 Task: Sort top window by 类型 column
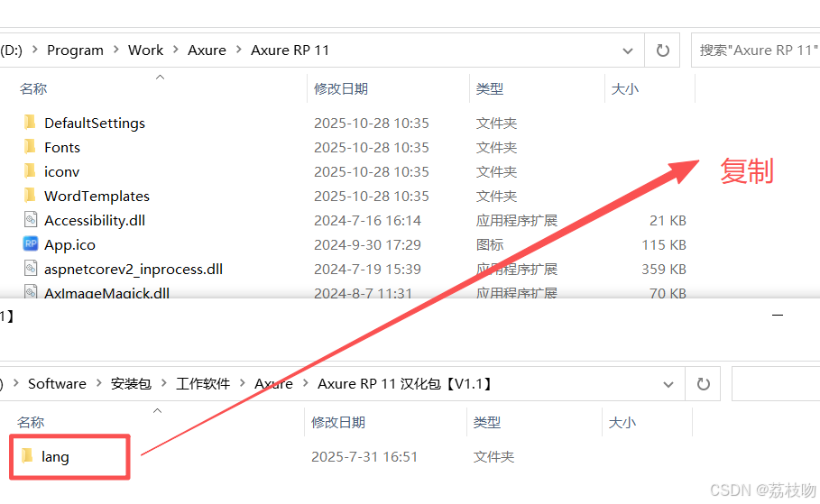[490, 89]
